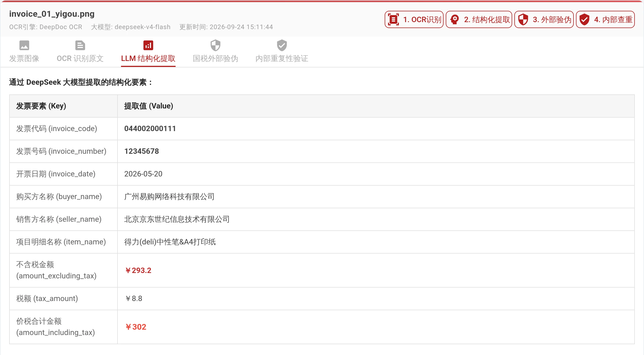Image resolution: width=644 pixels, height=355 pixels.
Task: Run the 2. 结构化提取 step button
Action: 479,19
